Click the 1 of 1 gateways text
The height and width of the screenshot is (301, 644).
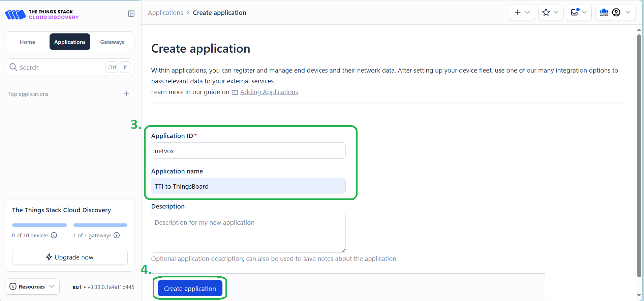point(92,235)
